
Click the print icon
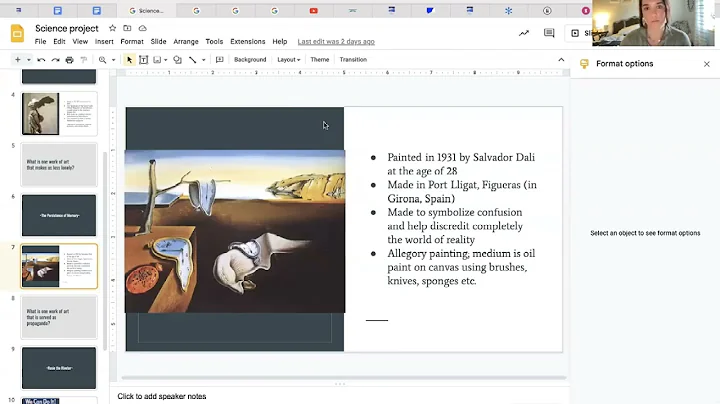coord(69,60)
